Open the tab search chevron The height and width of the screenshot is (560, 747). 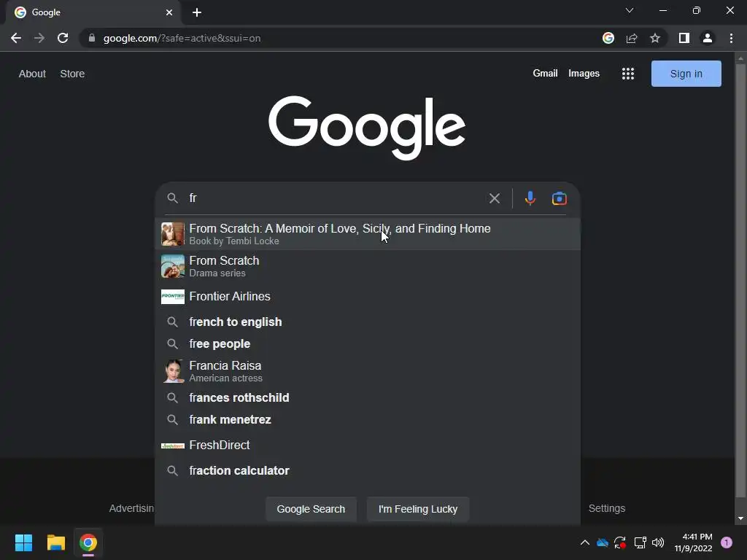[630, 10]
